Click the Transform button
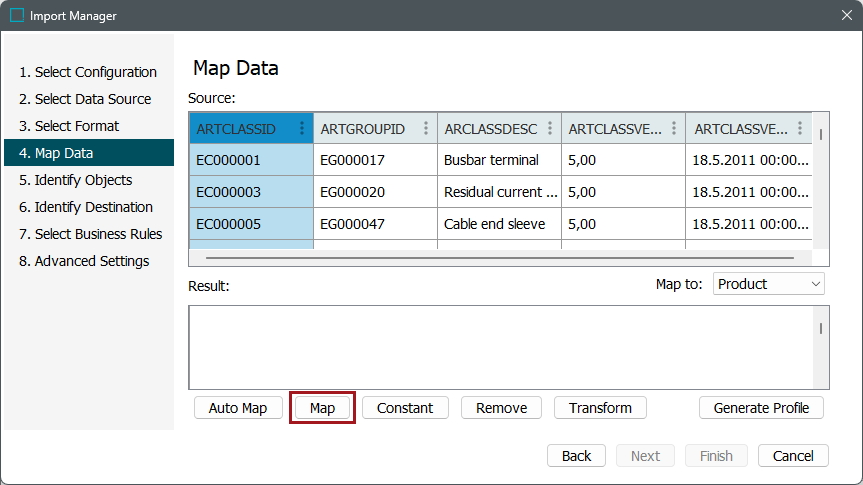The height and width of the screenshot is (485, 863). tap(600, 408)
